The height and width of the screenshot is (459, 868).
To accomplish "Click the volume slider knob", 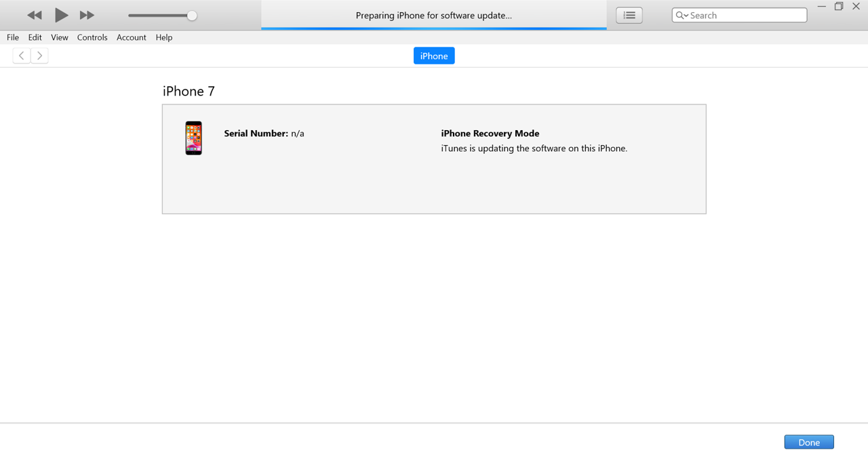I will (192, 16).
